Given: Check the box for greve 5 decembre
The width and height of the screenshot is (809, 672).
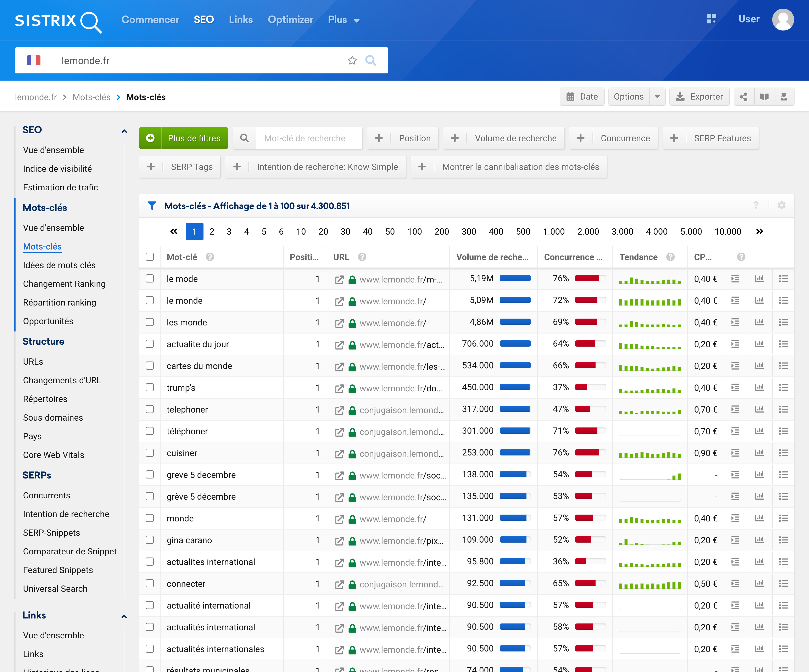Looking at the screenshot, I should 150,474.
